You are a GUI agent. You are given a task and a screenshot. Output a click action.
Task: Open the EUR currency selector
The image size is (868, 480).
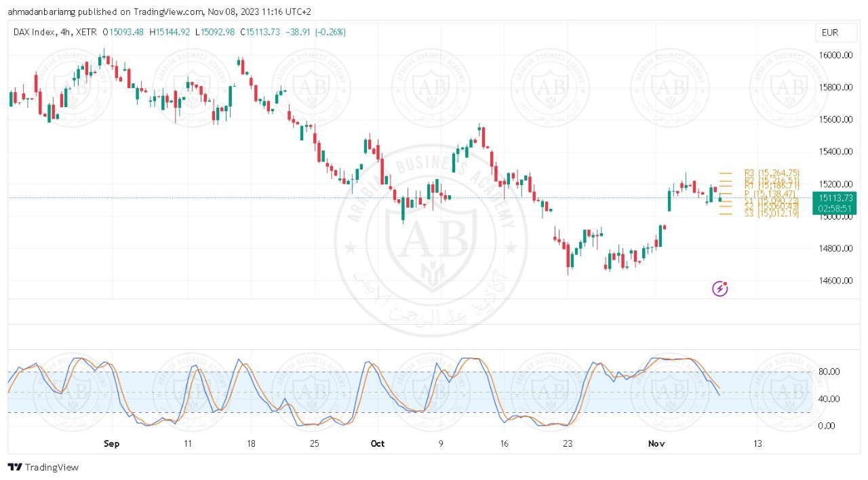pyautogui.click(x=829, y=33)
